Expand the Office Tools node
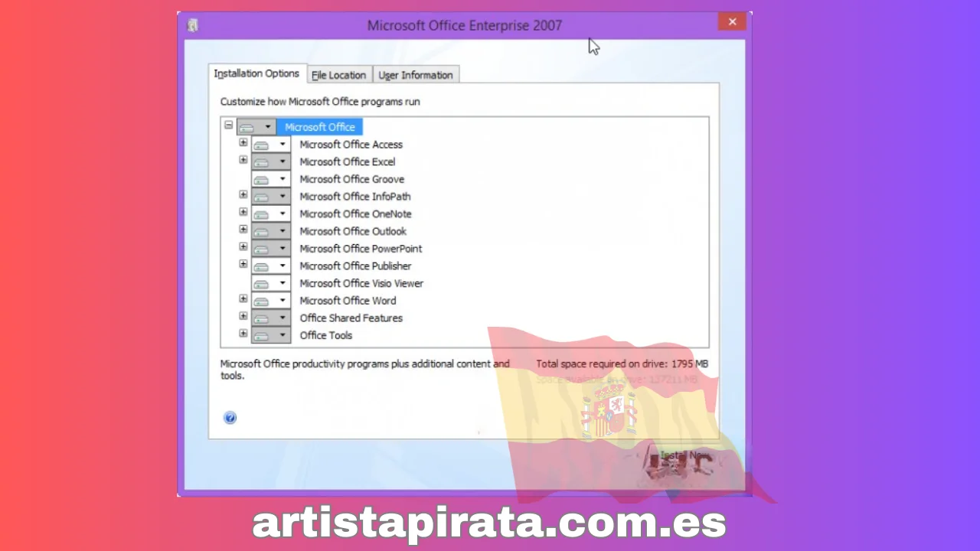 coord(243,333)
